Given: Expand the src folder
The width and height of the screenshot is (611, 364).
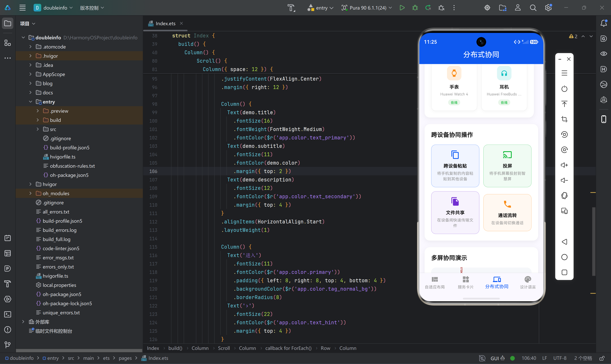Looking at the screenshot, I should coord(38,129).
